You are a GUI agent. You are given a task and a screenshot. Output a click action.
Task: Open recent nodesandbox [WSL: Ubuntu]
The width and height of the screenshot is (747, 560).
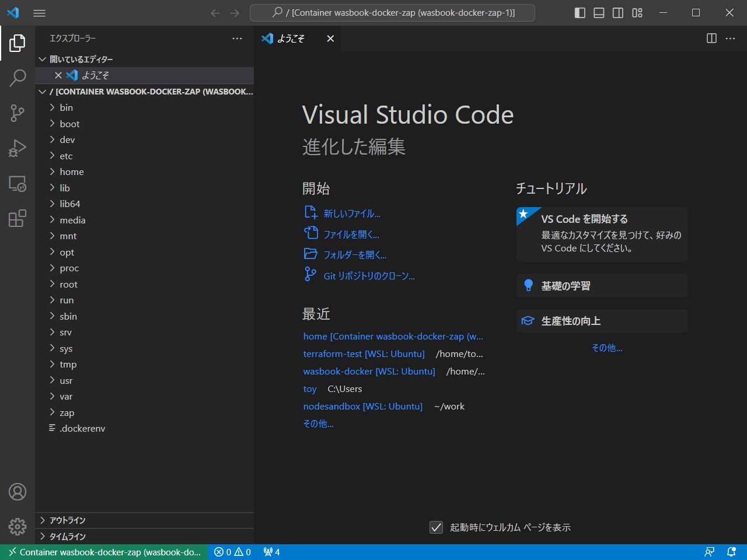click(363, 407)
